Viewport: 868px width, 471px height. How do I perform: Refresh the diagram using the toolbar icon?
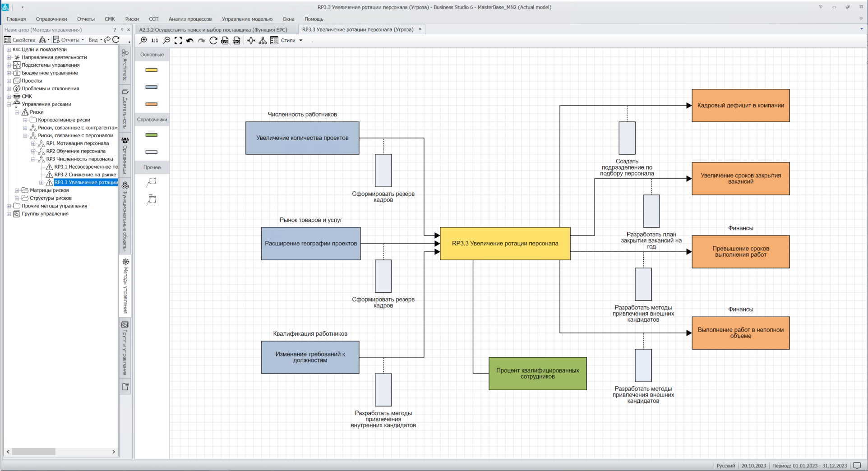[213, 41]
